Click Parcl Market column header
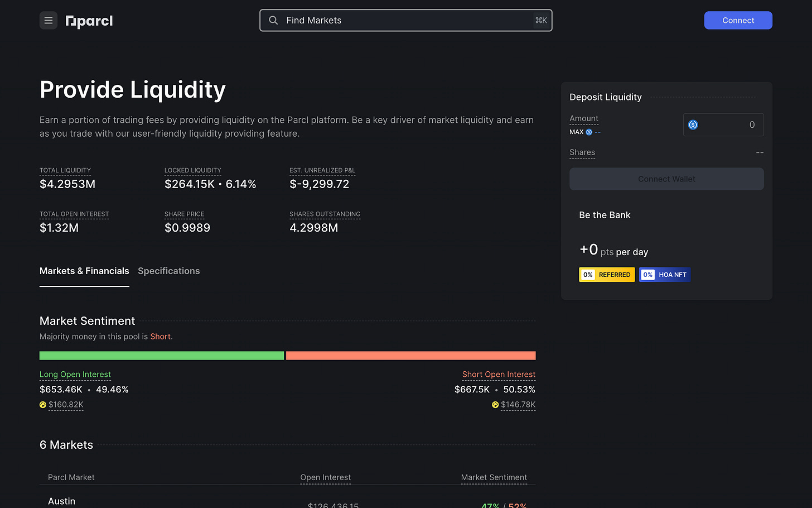Image resolution: width=812 pixels, height=508 pixels. pos(71,477)
